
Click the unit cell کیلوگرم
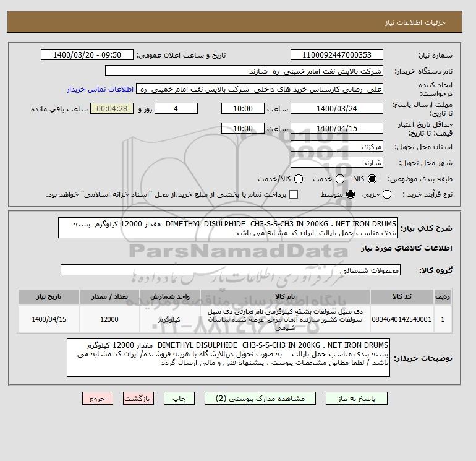pyautogui.click(x=170, y=319)
